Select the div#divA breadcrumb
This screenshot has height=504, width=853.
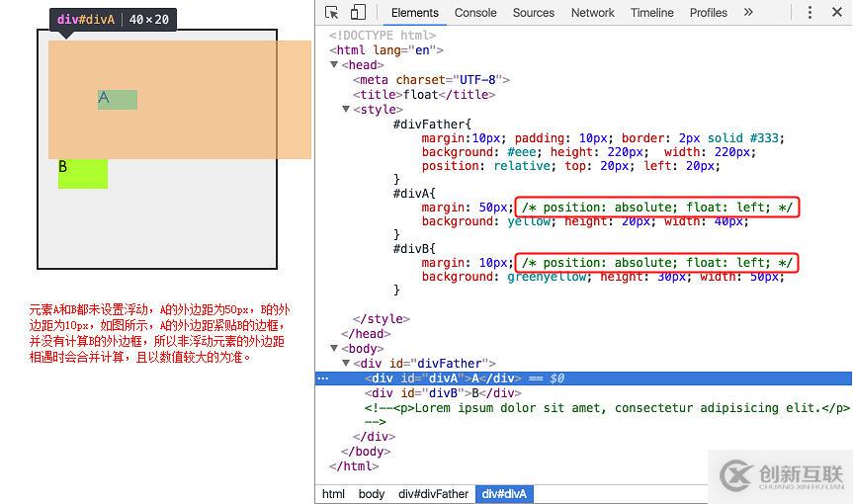point(504,494)
